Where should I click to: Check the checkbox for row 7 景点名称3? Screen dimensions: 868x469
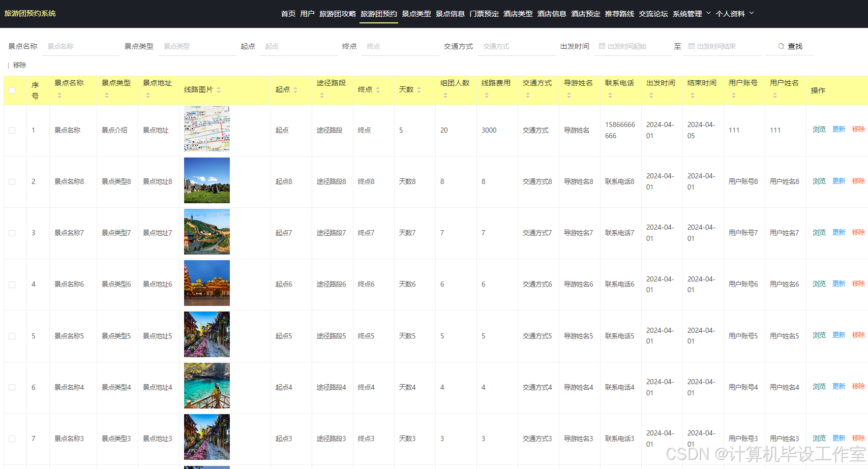[12, 439]
